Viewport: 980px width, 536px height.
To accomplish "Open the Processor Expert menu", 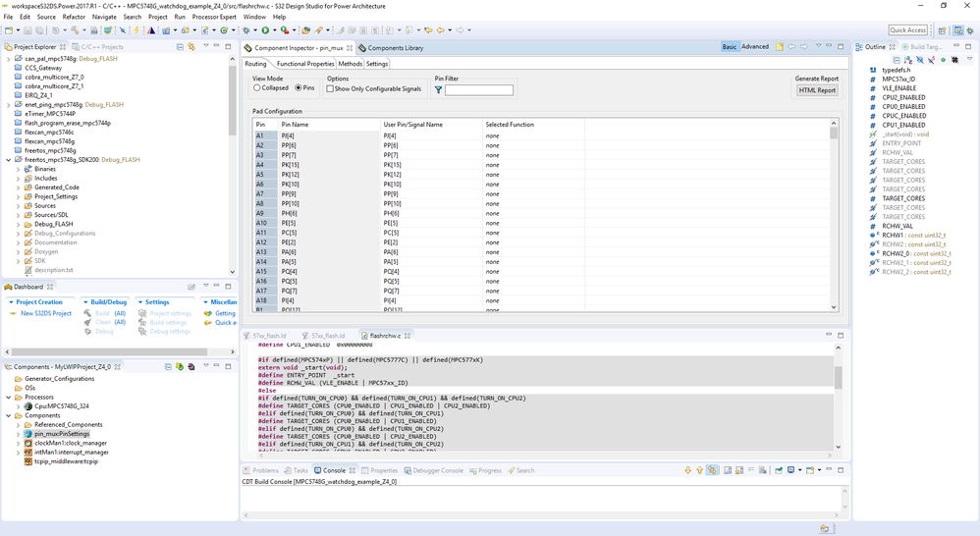I will click(214, 17).
